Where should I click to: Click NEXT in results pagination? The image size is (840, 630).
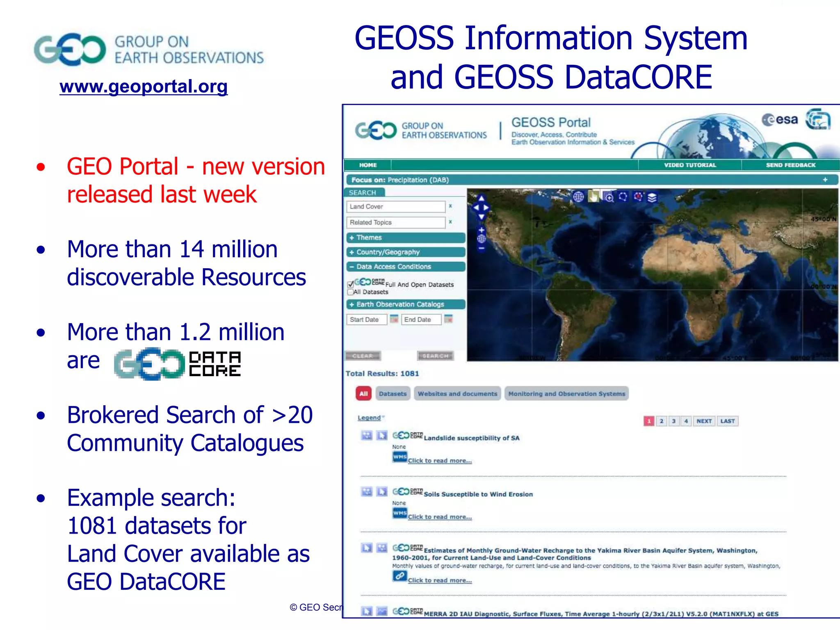coord(704,421)
